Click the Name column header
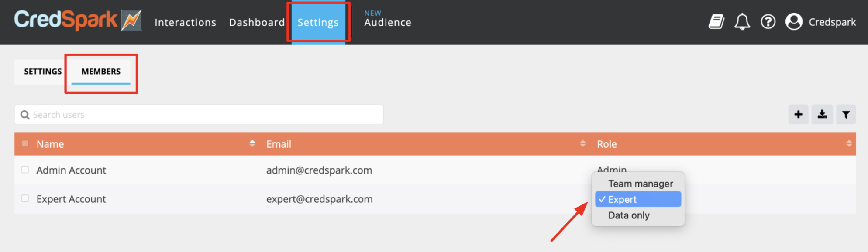 pyautogui.click(x=50, y=144)
